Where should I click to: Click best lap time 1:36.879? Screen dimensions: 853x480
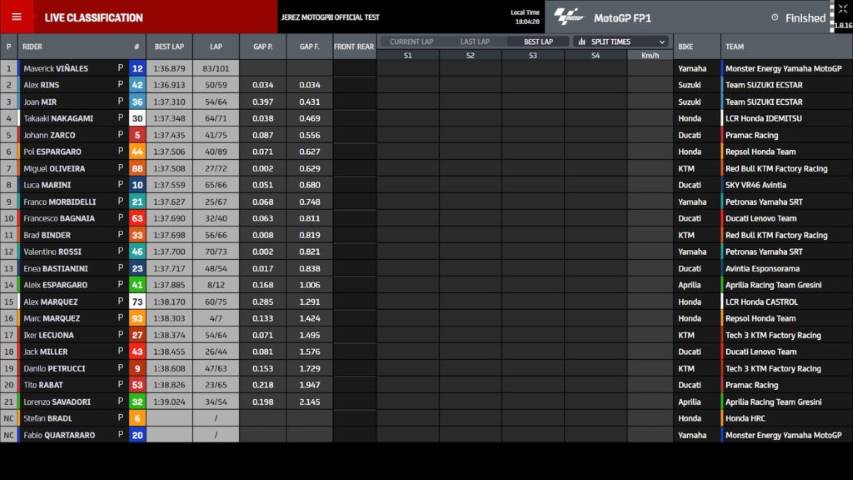pos(169,69)
